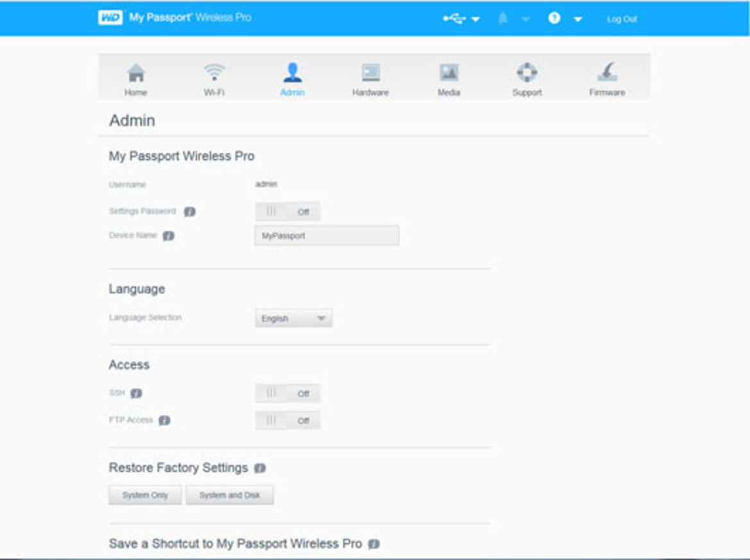Enable the SSH toggle
This screenshot has width=750, height=560.
pyautogui.click(x=287, y=393)
